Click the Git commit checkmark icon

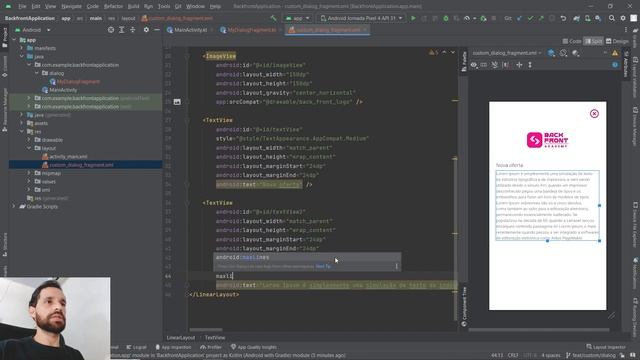(x=530, y=18)
